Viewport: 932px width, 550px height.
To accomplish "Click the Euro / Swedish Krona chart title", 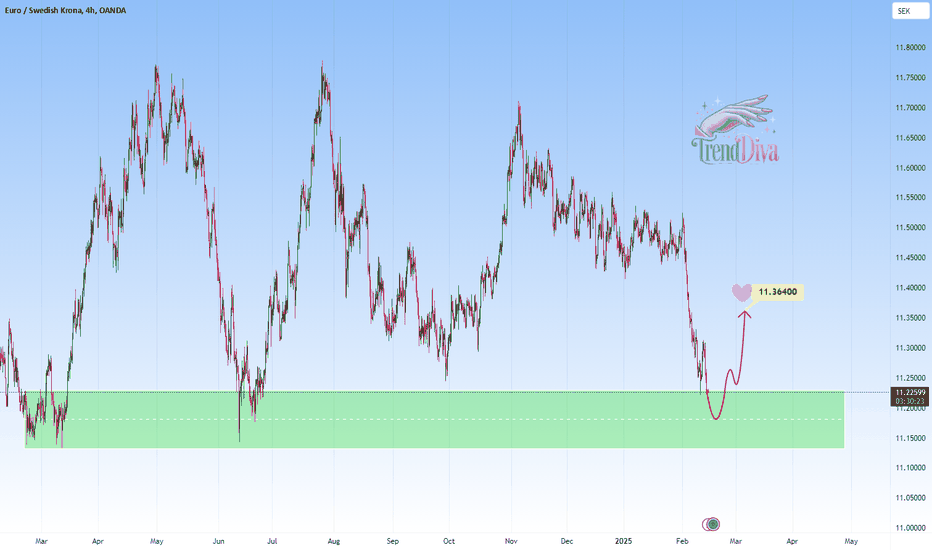I will (x=65, y=10).
